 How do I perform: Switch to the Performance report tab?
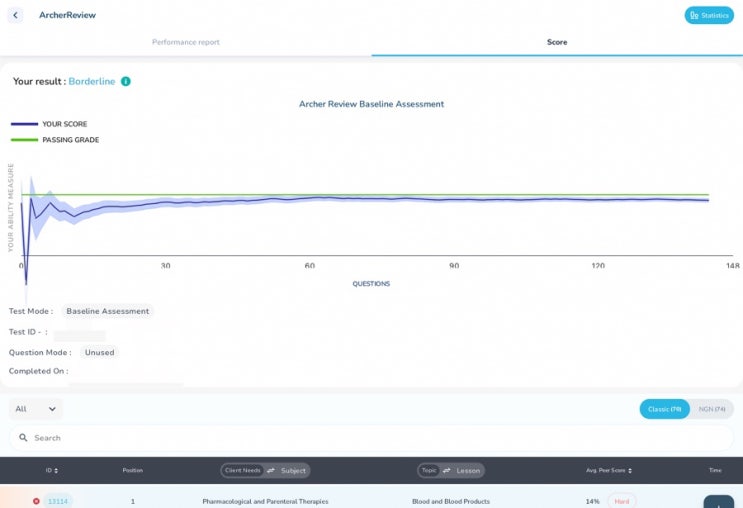(185, 42)
